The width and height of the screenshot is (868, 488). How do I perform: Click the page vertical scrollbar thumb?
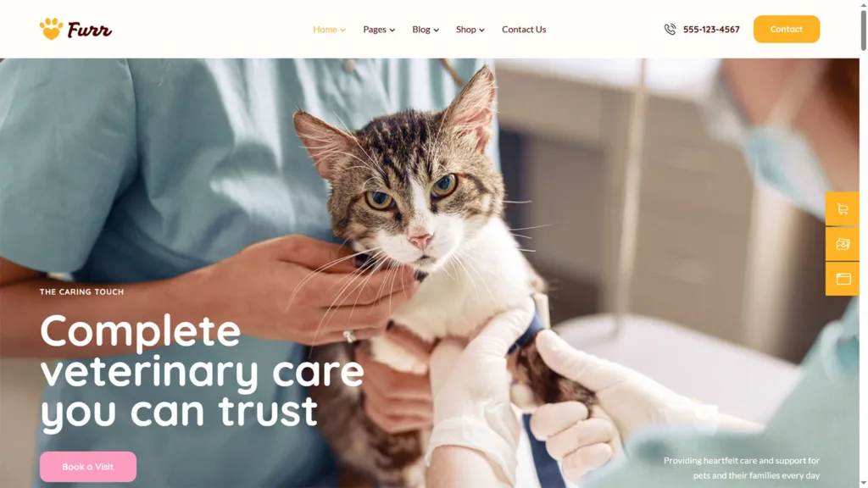[x=864, y=29]
